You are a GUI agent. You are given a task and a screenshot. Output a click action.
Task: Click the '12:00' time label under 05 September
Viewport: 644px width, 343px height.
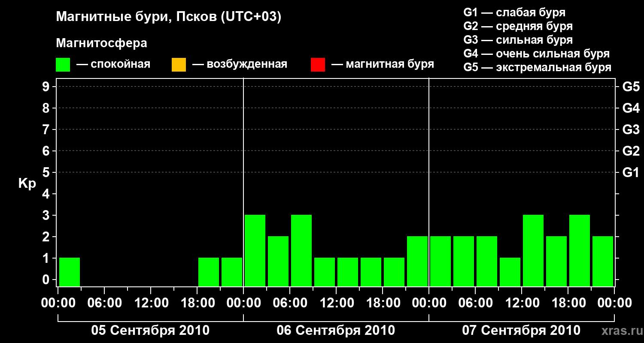pos(151,303)
